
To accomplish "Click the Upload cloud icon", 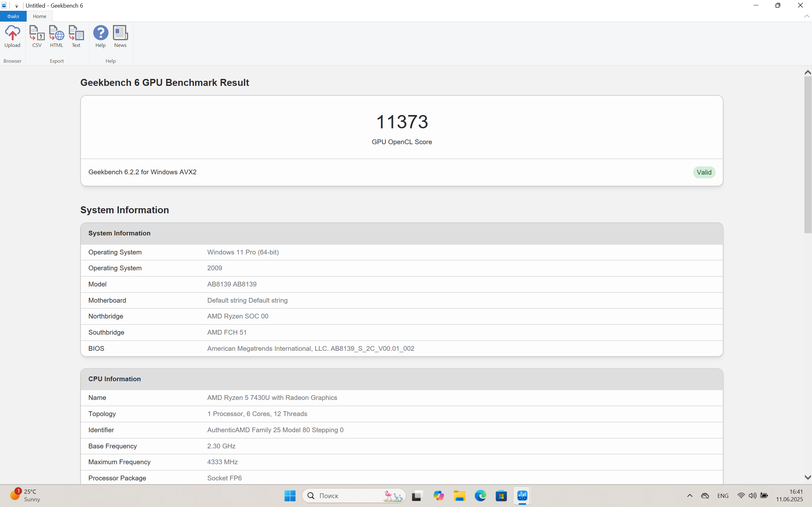I will (x=12, y=33).
